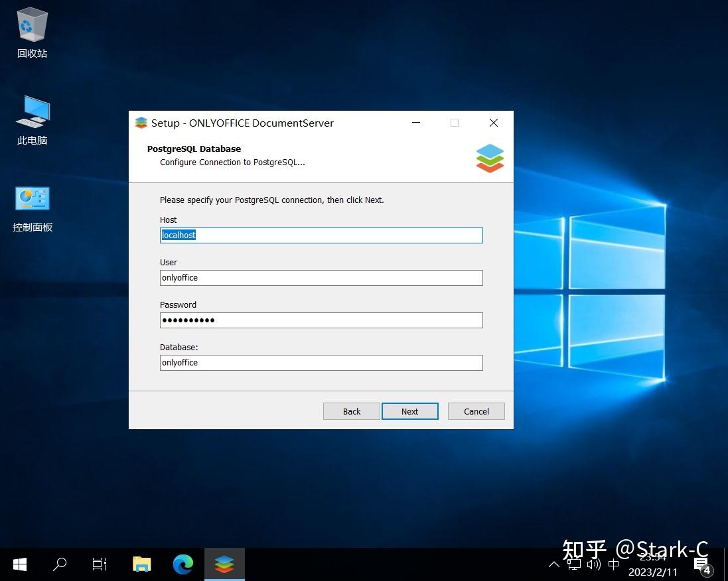Open File Explorer from the taskbar
The width and height of the screenshot is (728, 581).
click(x=141, y=564)
